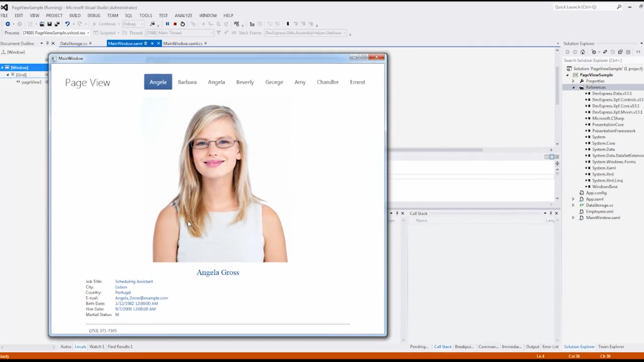Click the Visual Studio logo icon
The height and width of the screenshot is (362, 644).
[x=4, y=7]
